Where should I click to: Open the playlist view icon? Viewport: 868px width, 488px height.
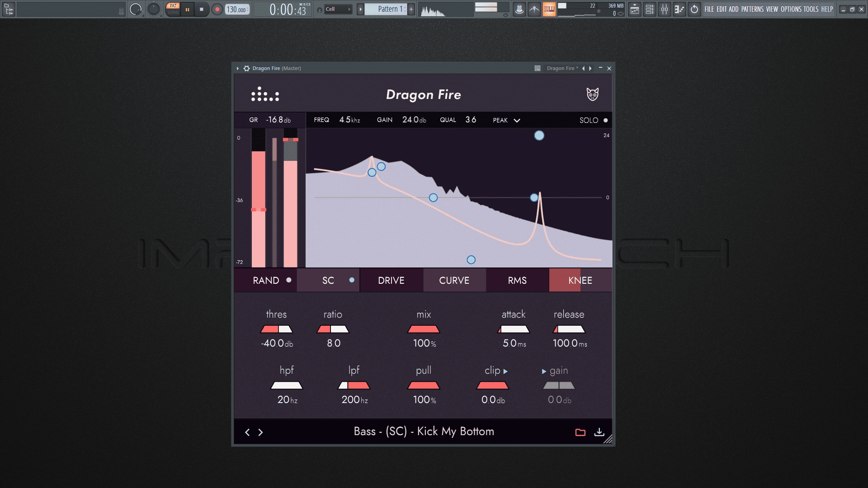[635, 9]
